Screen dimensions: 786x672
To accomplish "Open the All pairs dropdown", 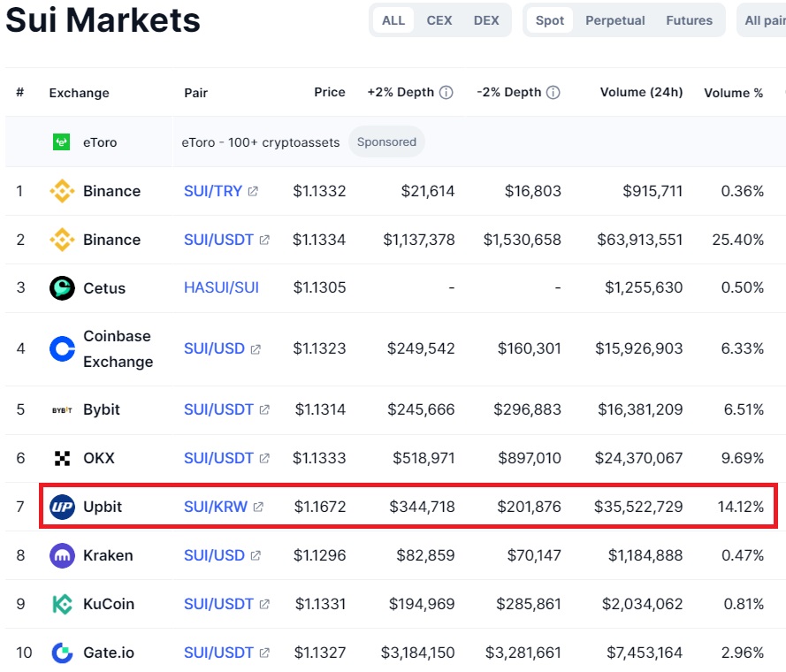I will (764, 20).
